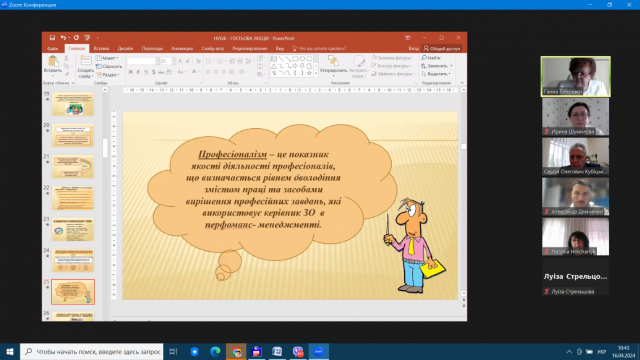The image size is (640, 360).
Task: Select slide 22 thumbnail
Action: tap(73, 198)
